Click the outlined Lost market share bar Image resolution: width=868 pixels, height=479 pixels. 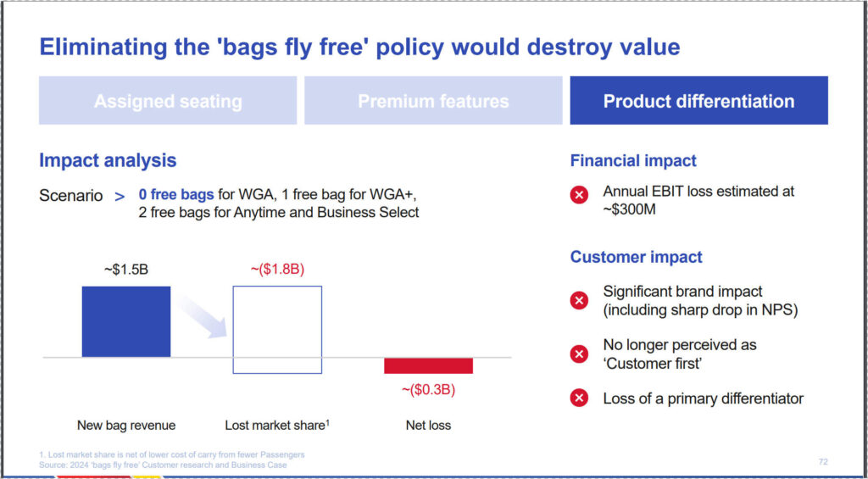(277, 330)
